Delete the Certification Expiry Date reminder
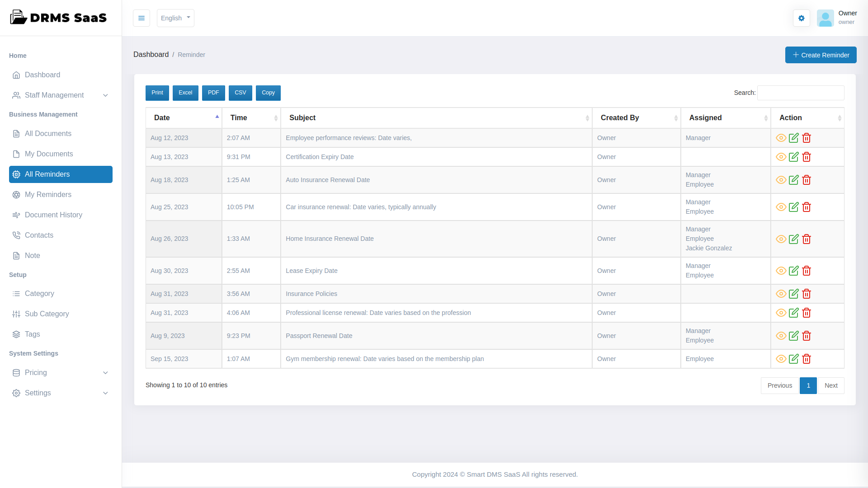 tap(807, 157)
